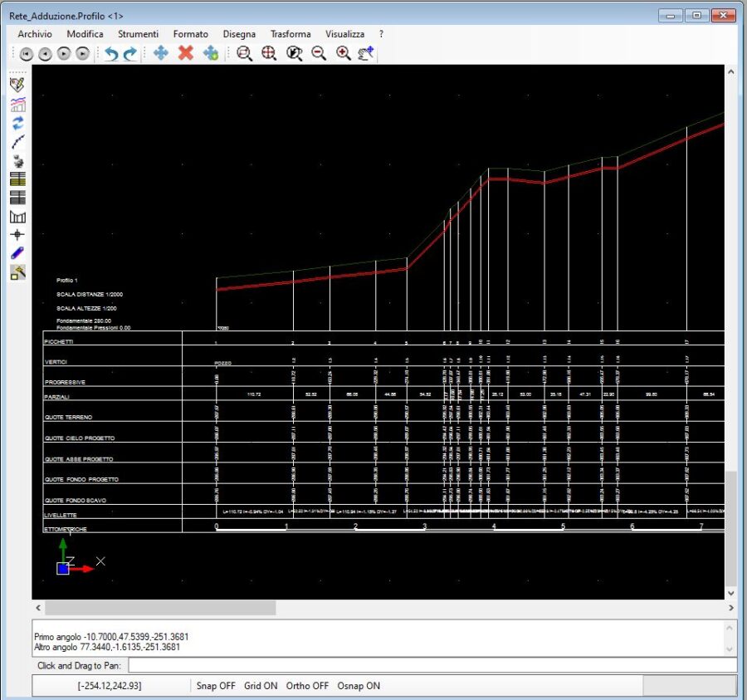
Task: Click the 'Click and Drag to Pan:' prompt
Action: [79, 666]
